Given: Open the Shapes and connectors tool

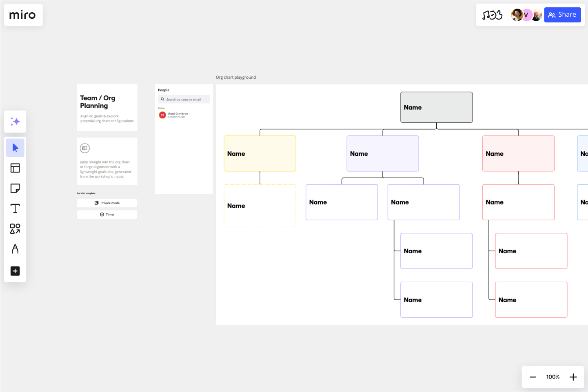Looking at the screenshot, I should (15, 228).
